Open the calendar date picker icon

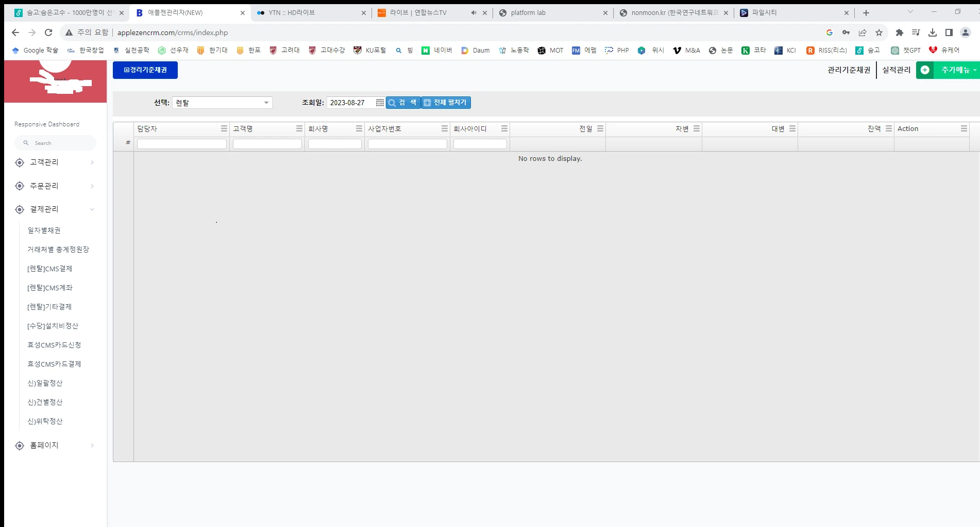point(380,103)
